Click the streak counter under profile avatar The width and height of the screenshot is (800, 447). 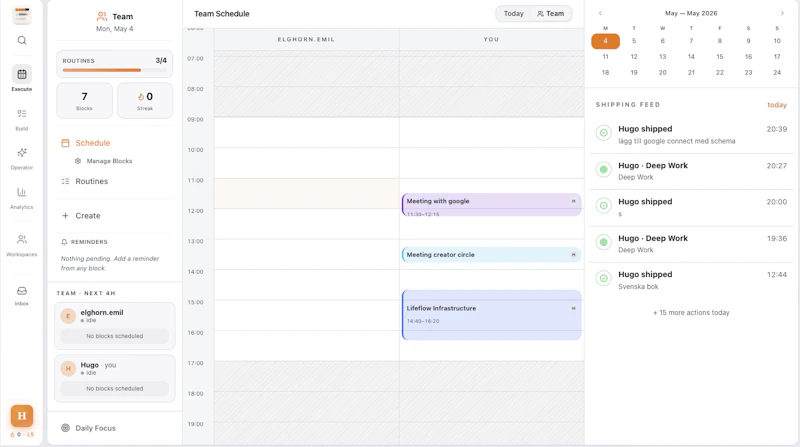pyautogui.click(x=22, y=435)
